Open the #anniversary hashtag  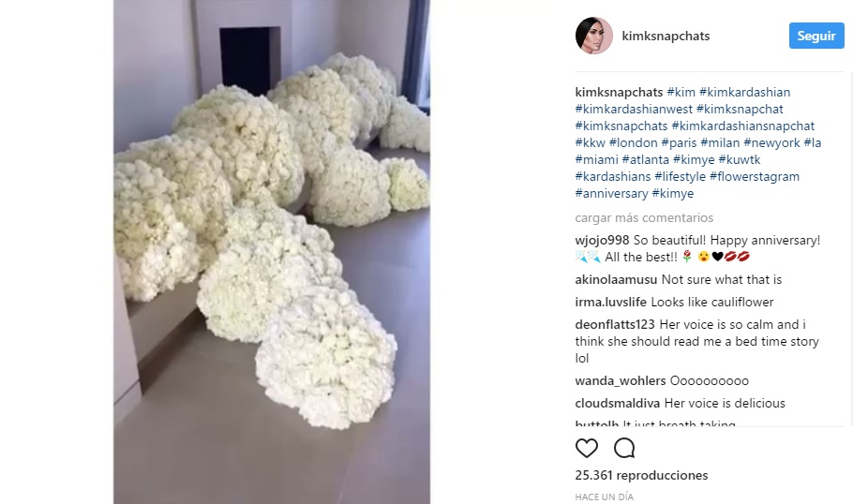[x=611, y=193]
